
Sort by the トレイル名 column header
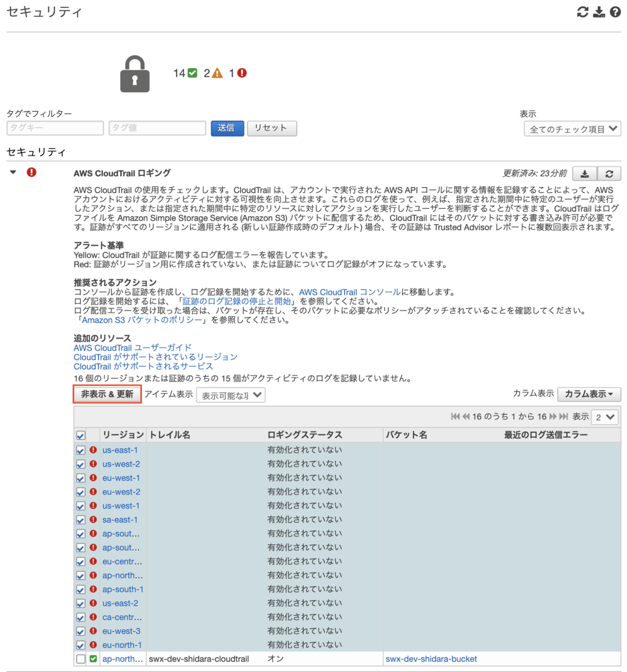(x=170, y=435)
